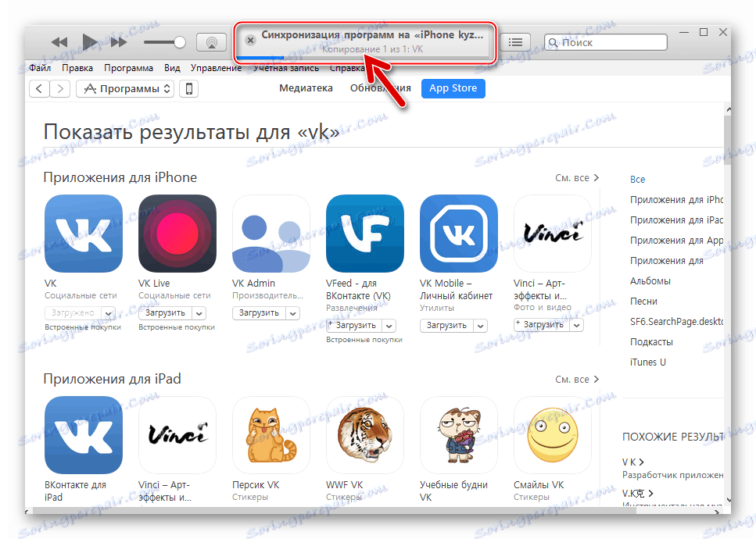This screenshot has width=756, height=539.
Task: Open WWF VK tiger sticker icon
Action: [365, 435]
